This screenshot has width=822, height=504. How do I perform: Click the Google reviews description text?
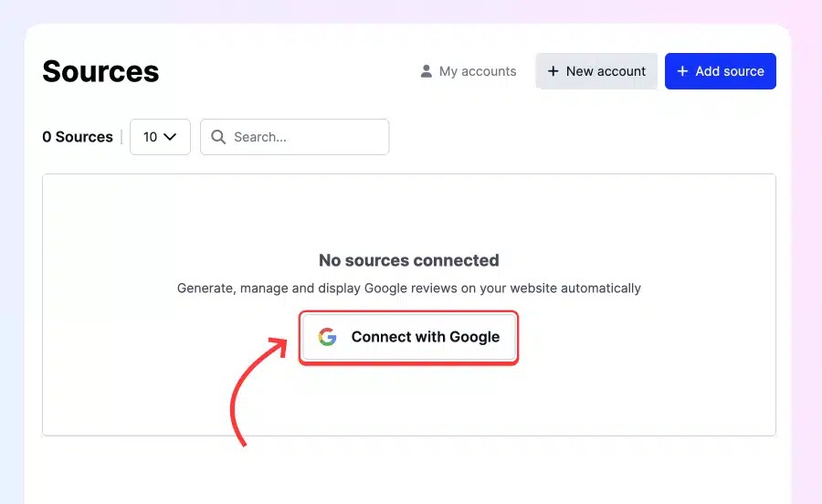coord(409,289)
